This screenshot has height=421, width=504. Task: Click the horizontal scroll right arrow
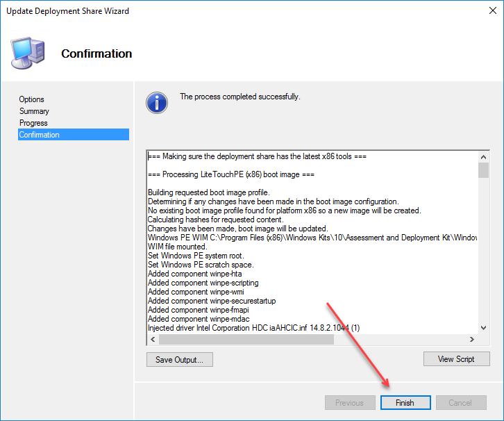click(x=472, y=340)
